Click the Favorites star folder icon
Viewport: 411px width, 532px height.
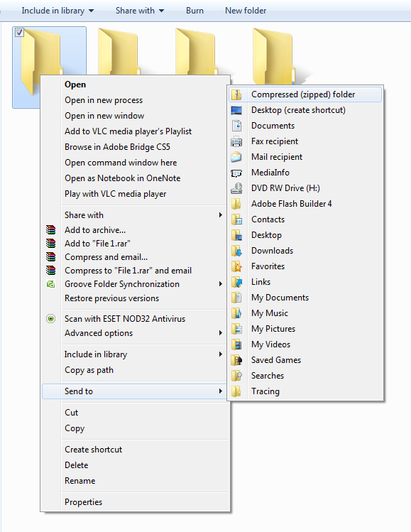coord(236,266)
